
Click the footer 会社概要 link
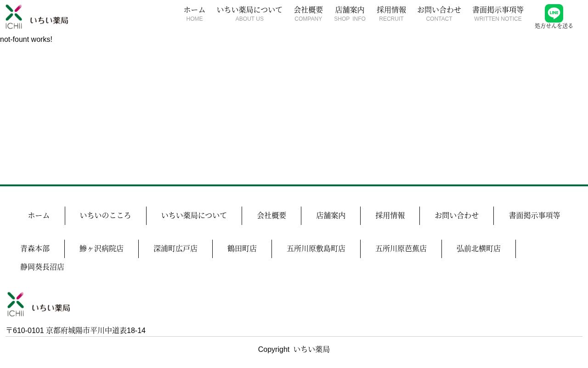pyautogui.click(x=271, y=216)
